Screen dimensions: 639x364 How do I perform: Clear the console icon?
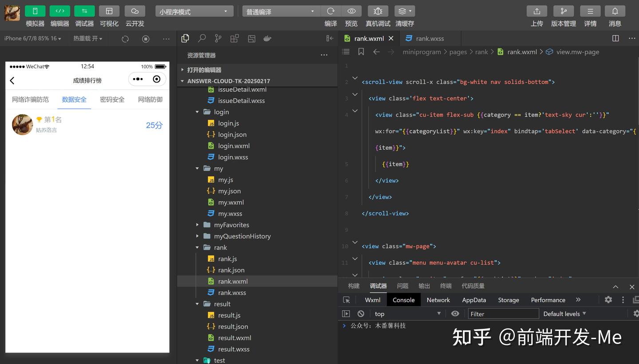click(361, 313)
